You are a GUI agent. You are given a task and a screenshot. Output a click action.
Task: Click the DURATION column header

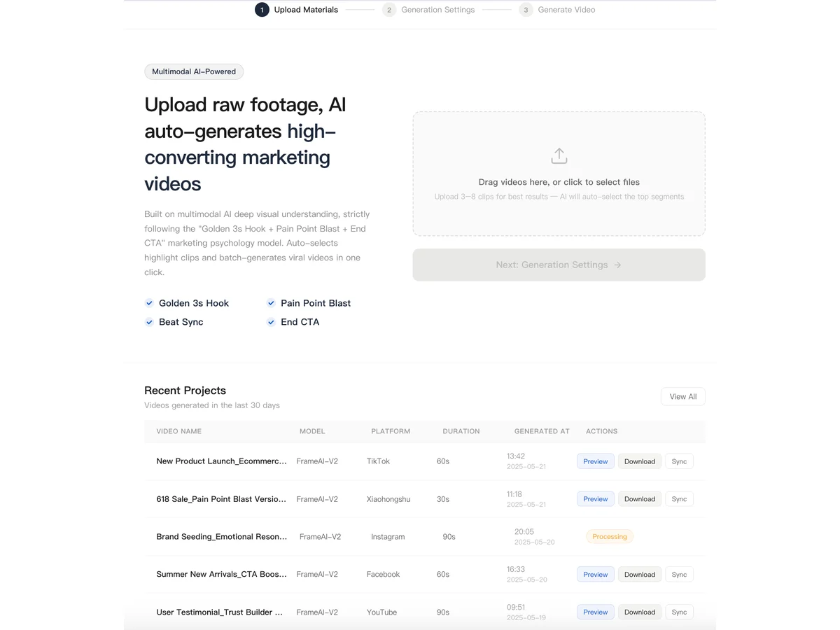tap(461, 431)
